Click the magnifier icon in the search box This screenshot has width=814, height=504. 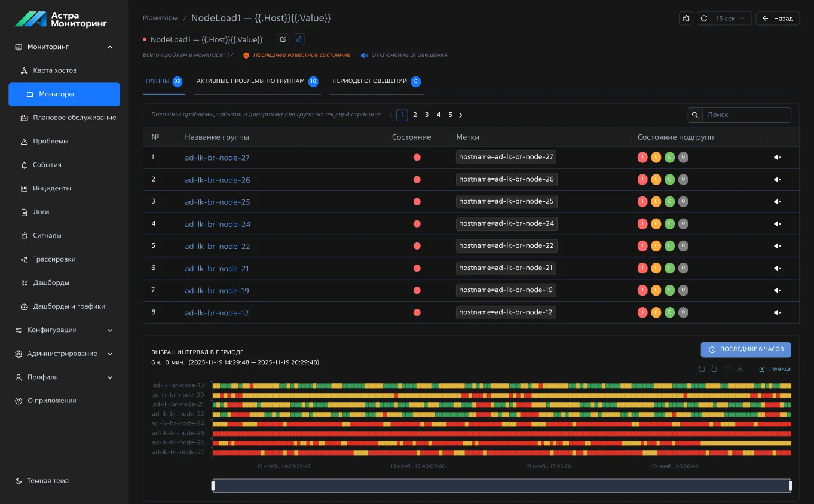[695, 115]
